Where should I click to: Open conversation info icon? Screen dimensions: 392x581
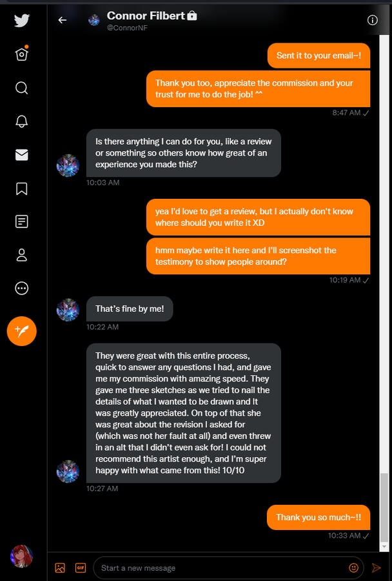(372, 20)
